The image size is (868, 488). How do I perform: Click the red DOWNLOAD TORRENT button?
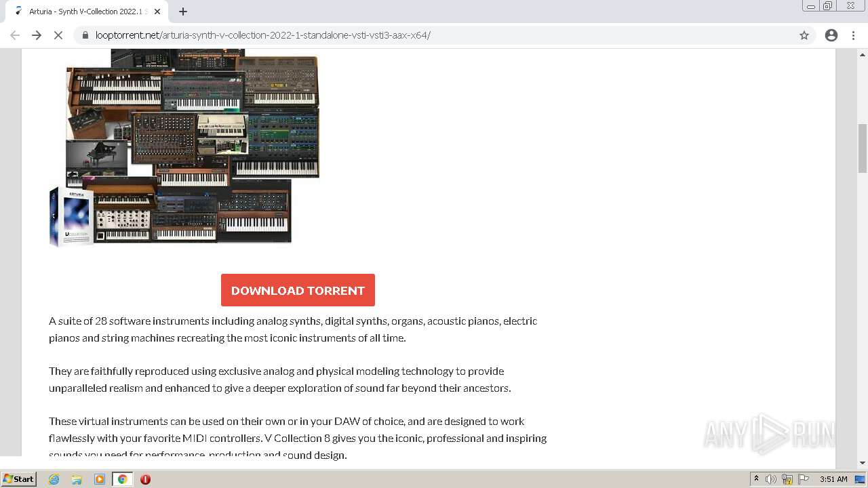pyautogui.click(x=298, y=290)
